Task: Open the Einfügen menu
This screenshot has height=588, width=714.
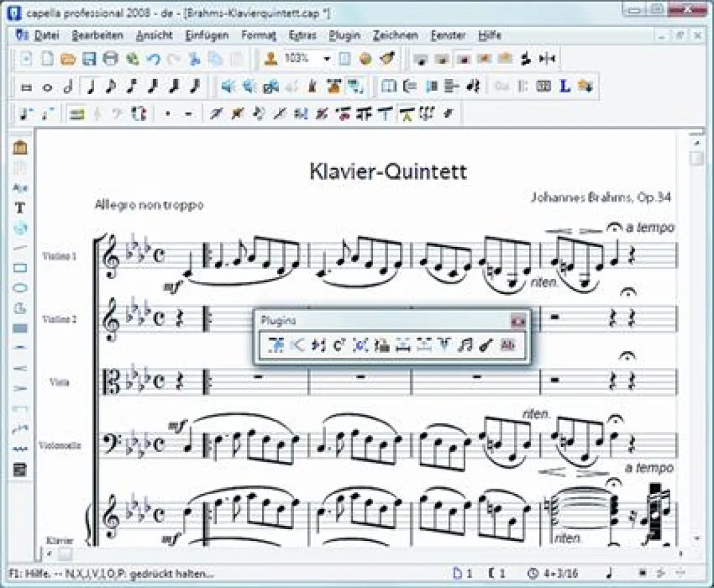Action: 206,35
